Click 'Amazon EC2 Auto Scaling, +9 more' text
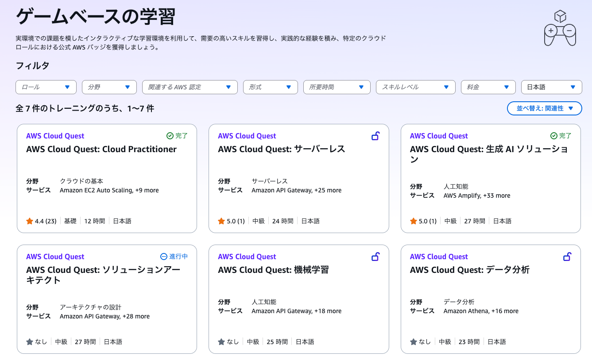The height and width of the screenshot is (364, 592). click(109, 190)
